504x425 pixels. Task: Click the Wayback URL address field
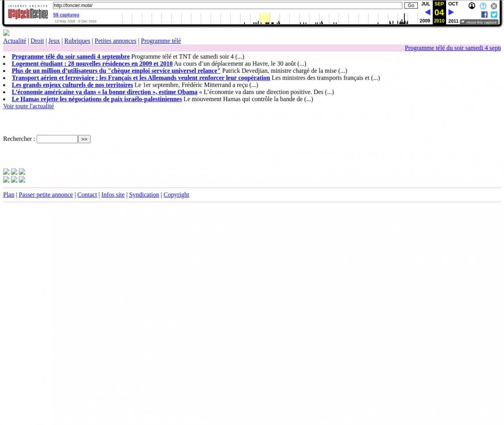click(x=227, y=6)
